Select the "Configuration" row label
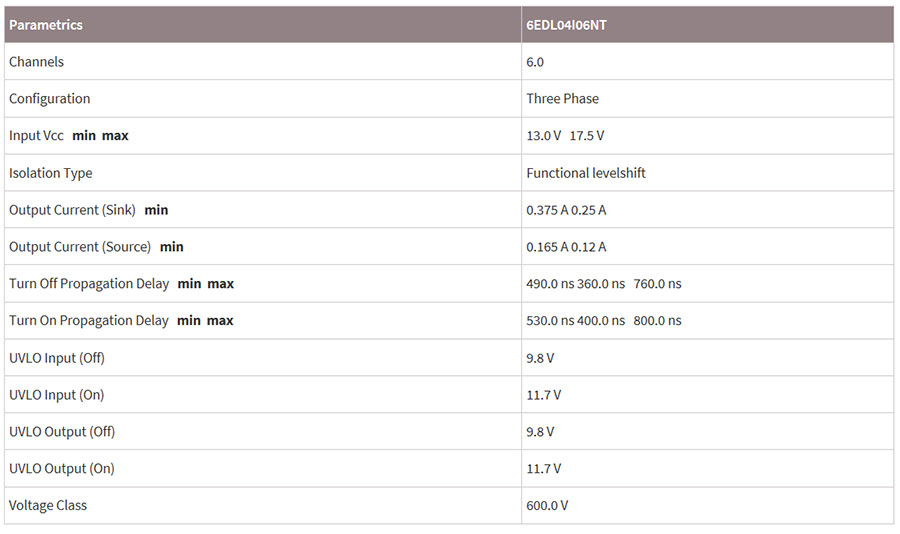 click(x=49, y=99)
